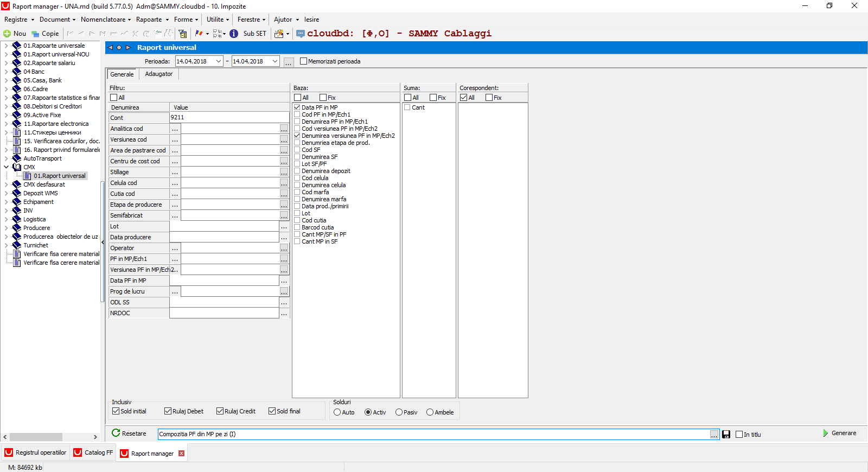
Task: Open the language flag icon
Action: pyautogui.click(x=199, y=34)
